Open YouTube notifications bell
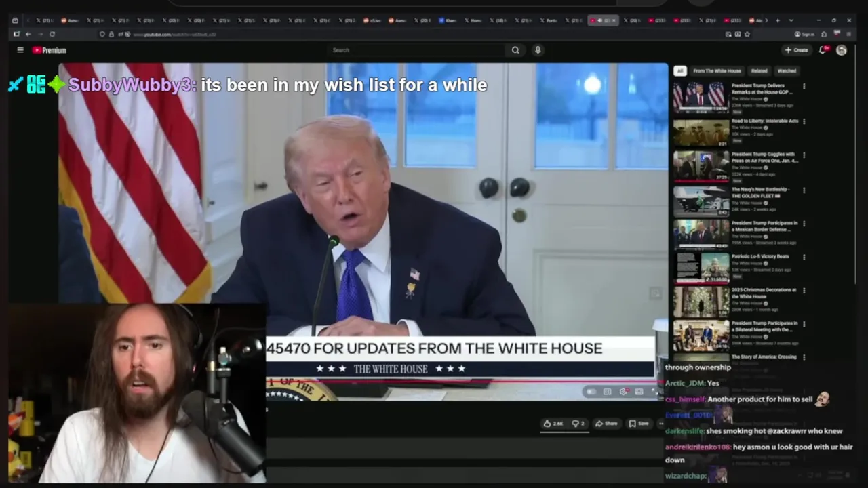This screenshot has width=868, height=488. [823, 50]
